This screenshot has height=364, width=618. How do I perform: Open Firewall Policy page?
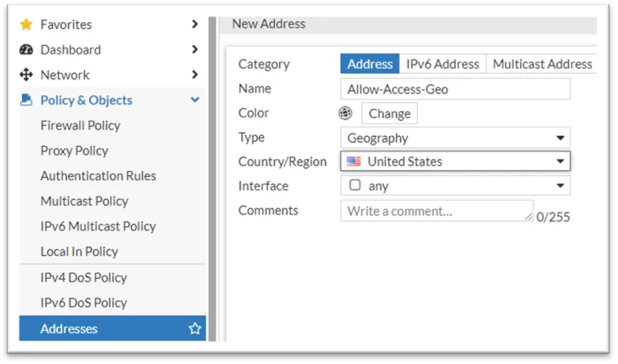point(80,125)
